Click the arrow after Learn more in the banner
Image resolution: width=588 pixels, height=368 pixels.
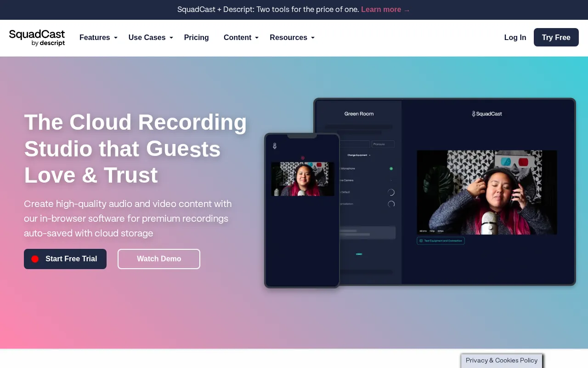(x=407, y=10)
